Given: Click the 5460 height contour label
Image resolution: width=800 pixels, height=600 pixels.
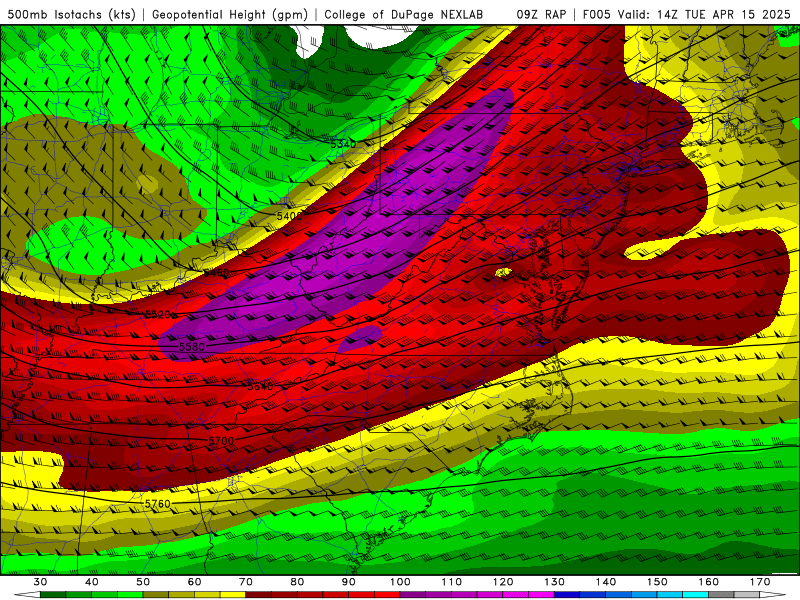Looking at the screenshot, I should pos(217,273).
